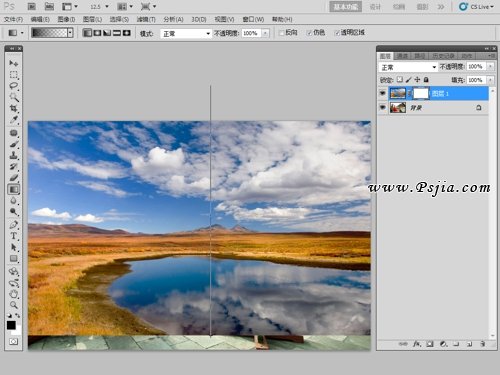Select the Hand tool
The width and height of the screenshot is (500, 375).
(14, 294)
